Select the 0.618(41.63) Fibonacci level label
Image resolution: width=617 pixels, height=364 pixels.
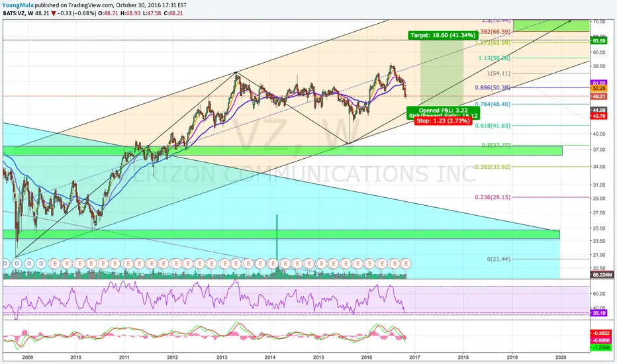click(493, 126)
